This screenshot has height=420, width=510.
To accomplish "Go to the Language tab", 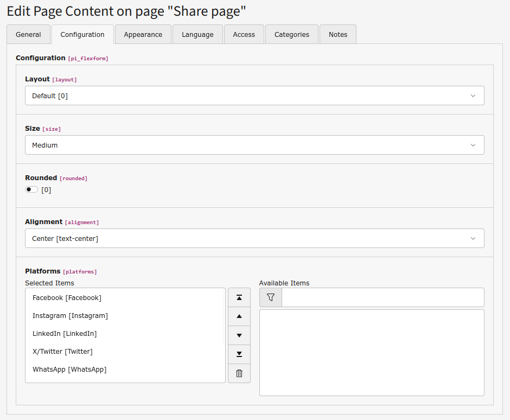I will click(x=197, y=34).
